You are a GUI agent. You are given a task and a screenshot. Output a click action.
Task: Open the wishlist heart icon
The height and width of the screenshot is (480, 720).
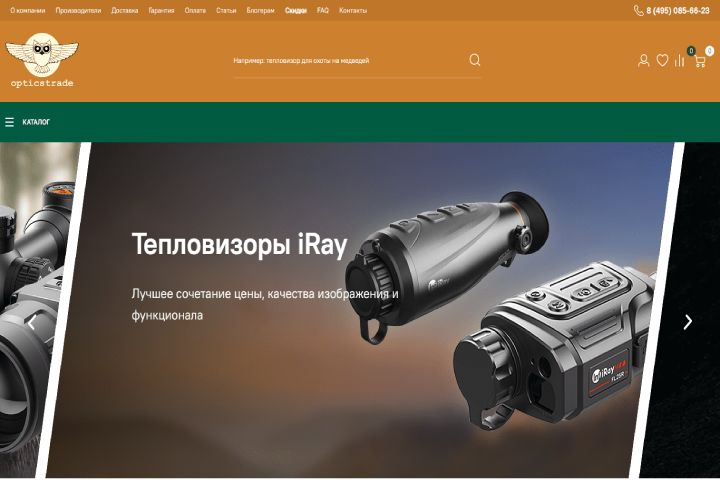pos(662,60)
